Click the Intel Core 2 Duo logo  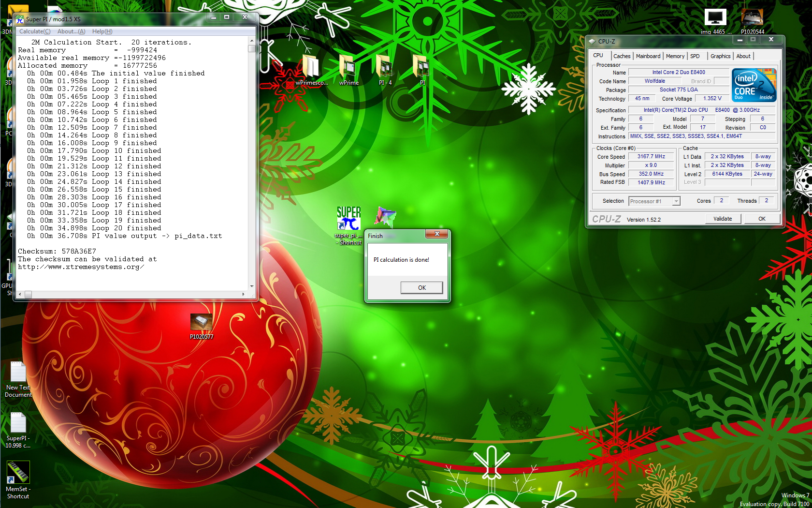click(x=754, y=85)
